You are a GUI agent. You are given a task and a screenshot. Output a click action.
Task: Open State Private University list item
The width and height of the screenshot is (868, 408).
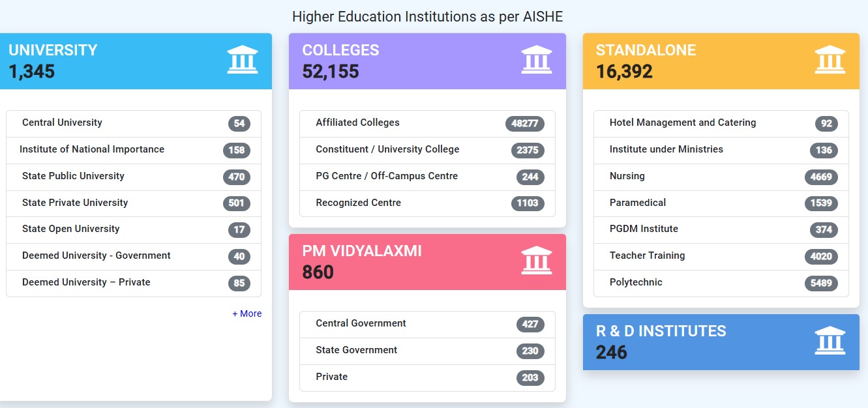pos(134,204)
